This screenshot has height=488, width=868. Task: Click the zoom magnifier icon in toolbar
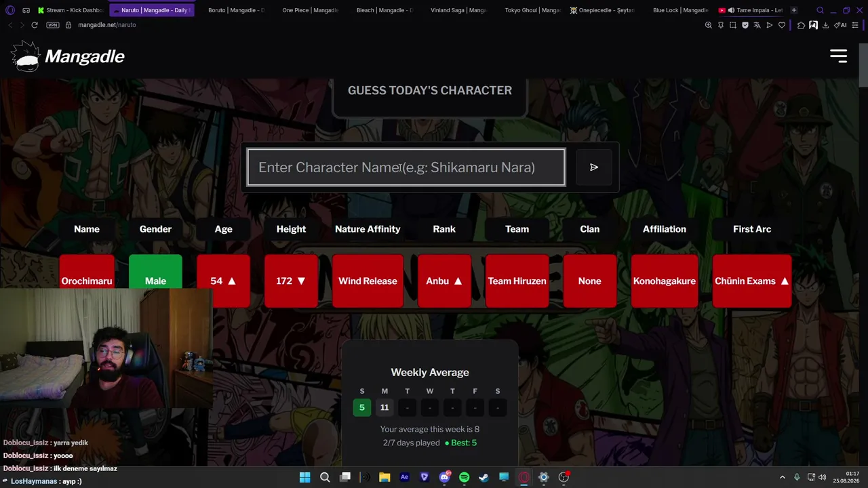coord(709,25)
